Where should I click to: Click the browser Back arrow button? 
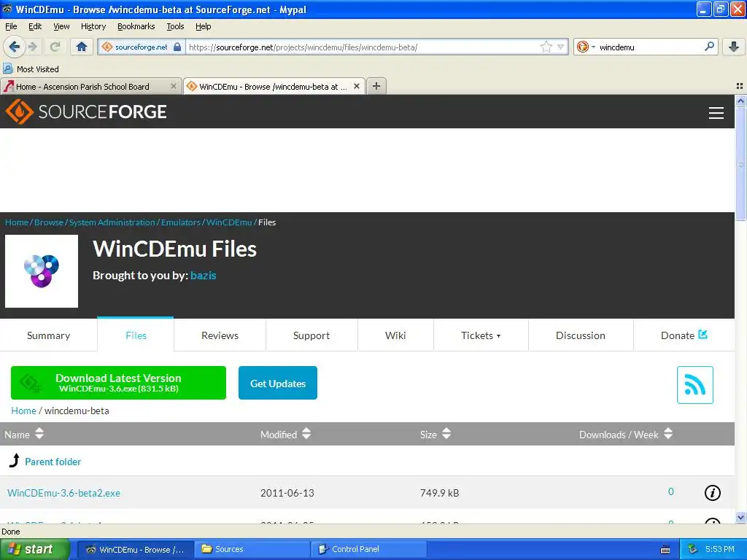click(x=14, y=47)
